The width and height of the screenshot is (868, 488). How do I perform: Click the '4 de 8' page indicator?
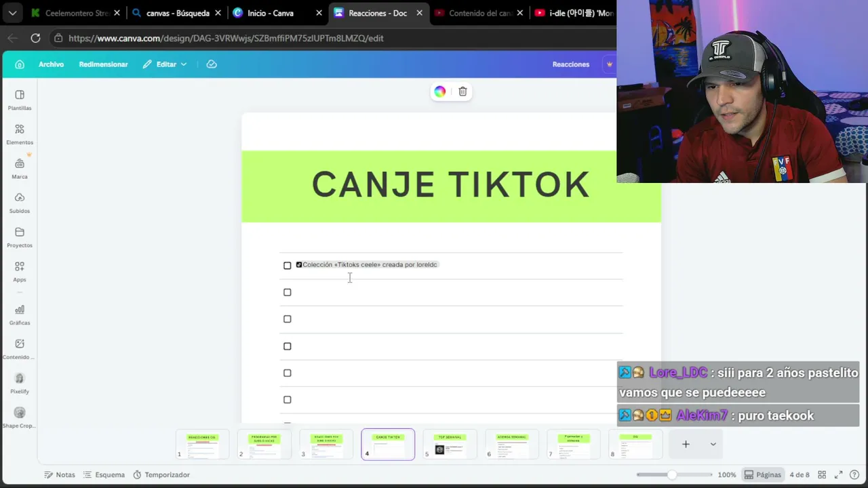[x=800, y=474]
